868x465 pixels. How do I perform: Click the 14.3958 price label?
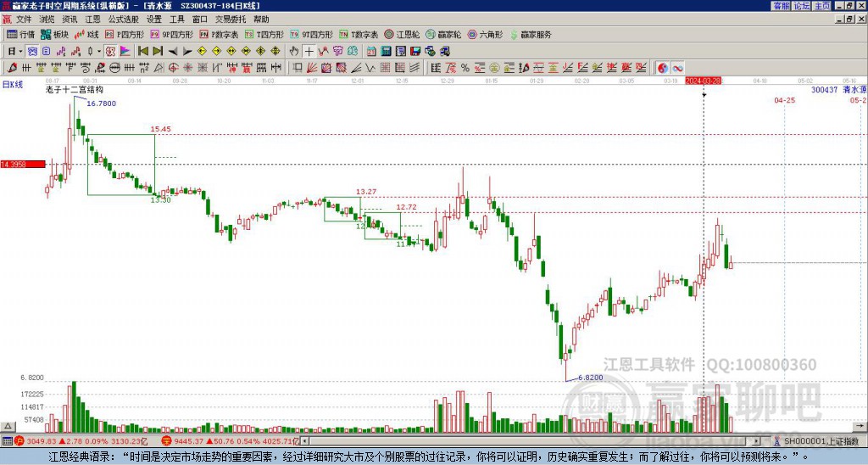(x=23, y=165)
